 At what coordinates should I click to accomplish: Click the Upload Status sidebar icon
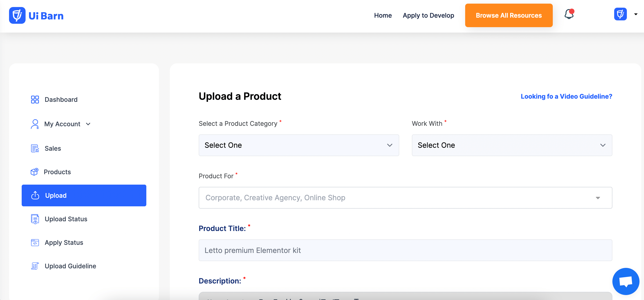[x=35, y=219]
